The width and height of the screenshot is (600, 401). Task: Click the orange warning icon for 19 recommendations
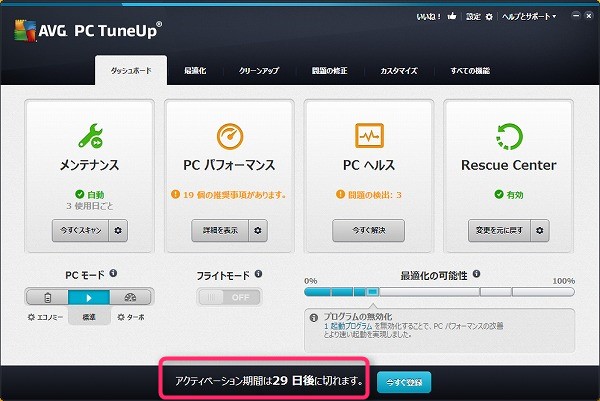coord(175,194)
